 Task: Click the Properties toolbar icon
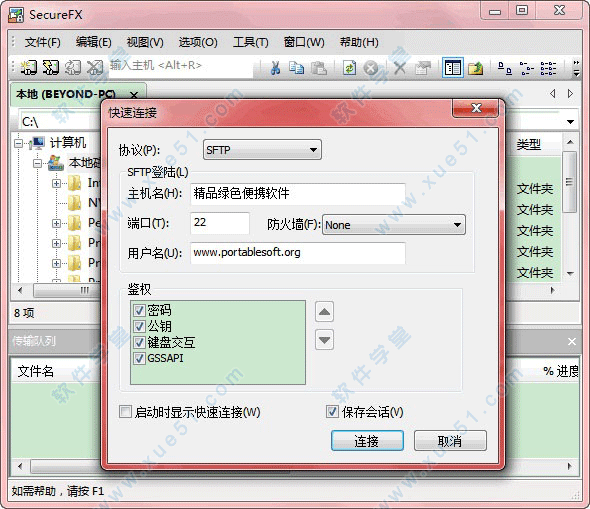click(x=423, y=68)
